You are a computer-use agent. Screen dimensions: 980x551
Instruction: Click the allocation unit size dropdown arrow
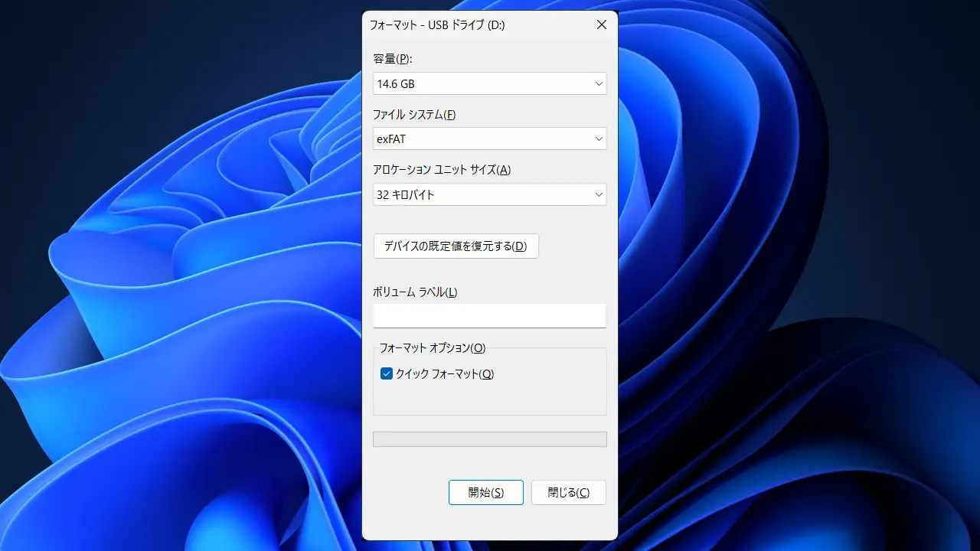[599, 194]
